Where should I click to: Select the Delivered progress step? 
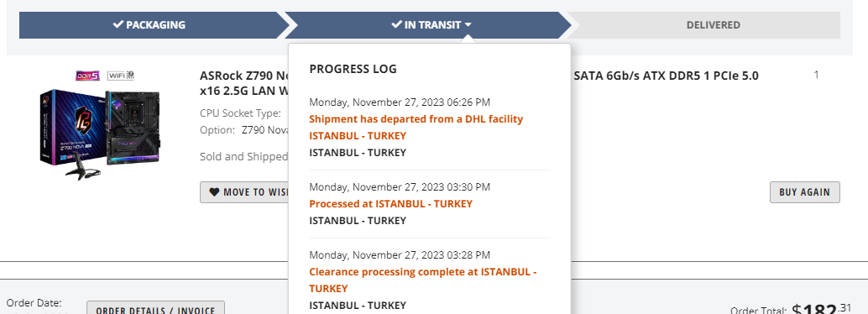pyautogui.click(x=713, y=25)
